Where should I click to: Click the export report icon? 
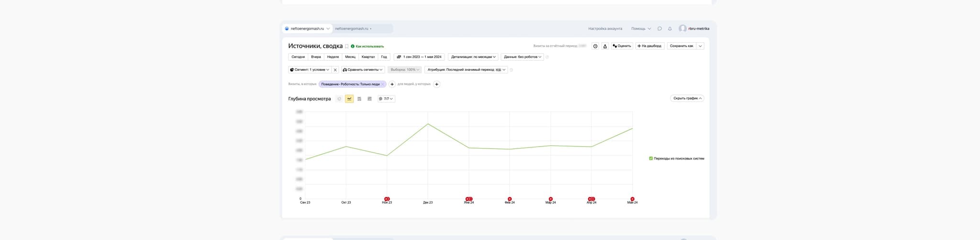pos(605,46)
